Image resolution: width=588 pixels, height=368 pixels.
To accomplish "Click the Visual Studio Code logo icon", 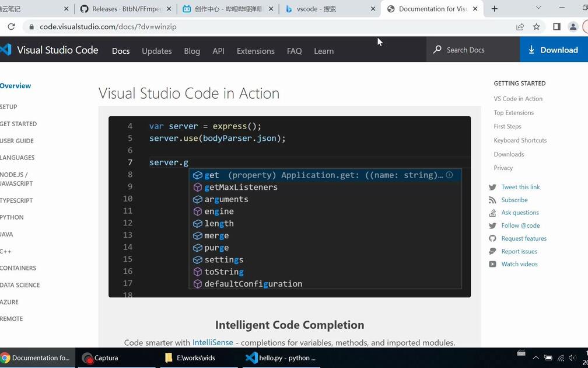I will (6, 50).
